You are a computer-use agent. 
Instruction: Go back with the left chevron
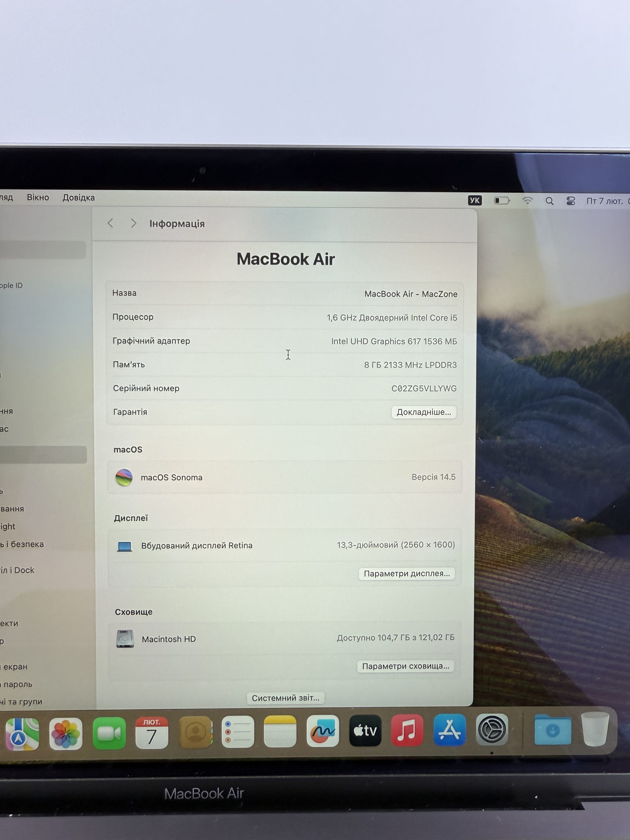pos(111,223)
